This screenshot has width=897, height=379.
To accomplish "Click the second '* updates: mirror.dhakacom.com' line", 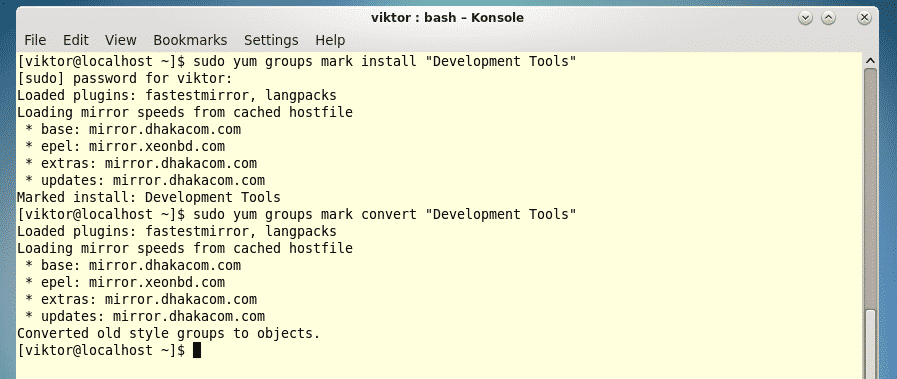I will [145, 316].
